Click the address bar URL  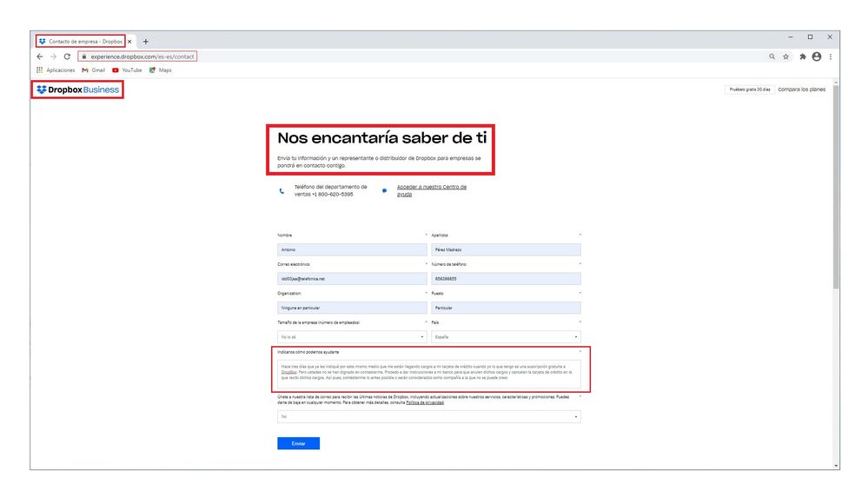142,56
